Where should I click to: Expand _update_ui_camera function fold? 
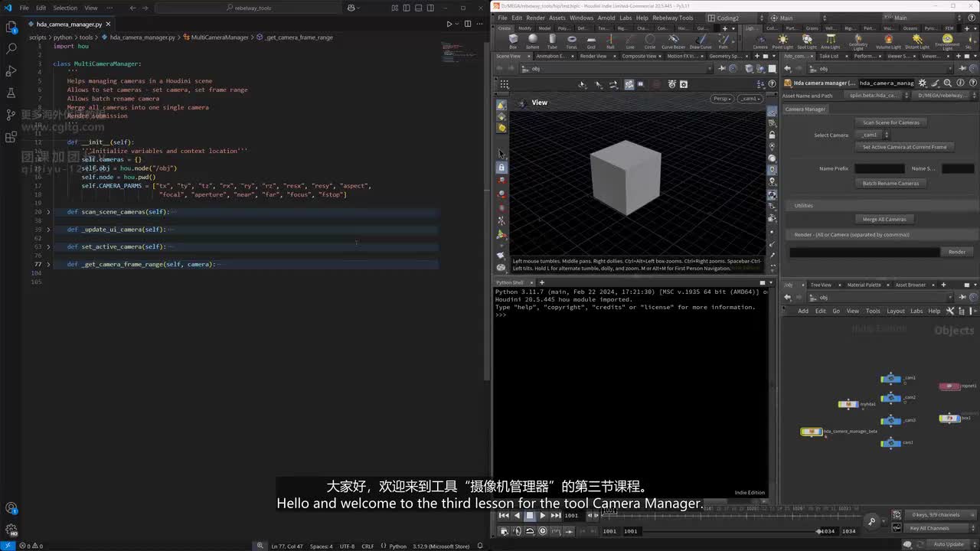pyautogui.click(x=48, y=230)
